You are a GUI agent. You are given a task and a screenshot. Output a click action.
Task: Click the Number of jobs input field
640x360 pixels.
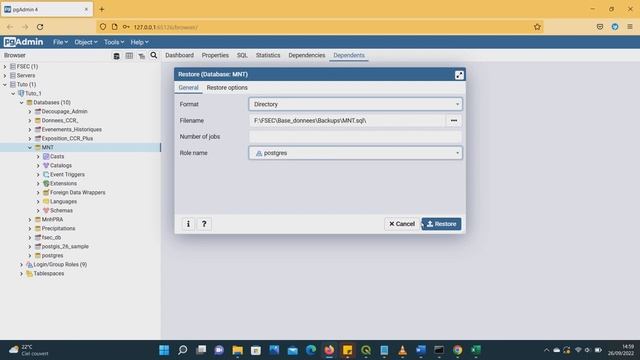coord(355,137)
